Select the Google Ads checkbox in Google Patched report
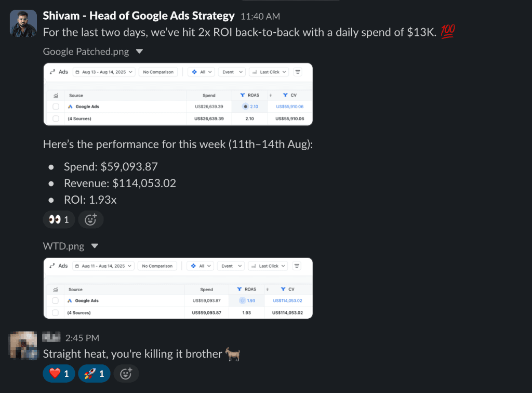Image resolution: width=532 pixels, height=393 pixels. [x=56, y=107]
